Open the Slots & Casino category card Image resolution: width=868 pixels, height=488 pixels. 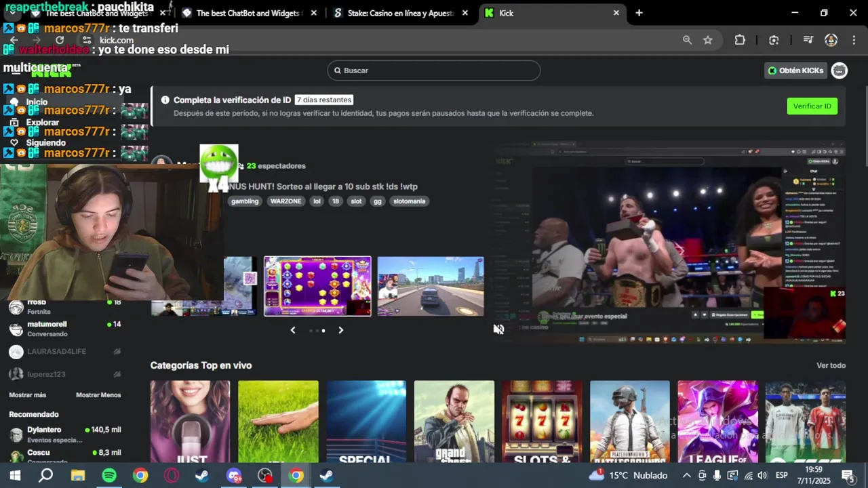(x=542, y=421)
